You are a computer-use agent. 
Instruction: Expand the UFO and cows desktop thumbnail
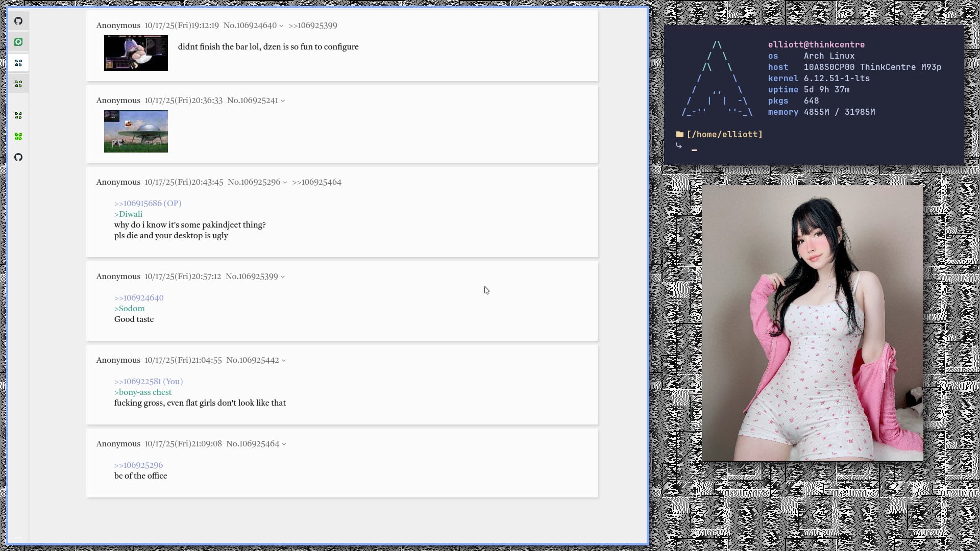click(x=136, y=131)
